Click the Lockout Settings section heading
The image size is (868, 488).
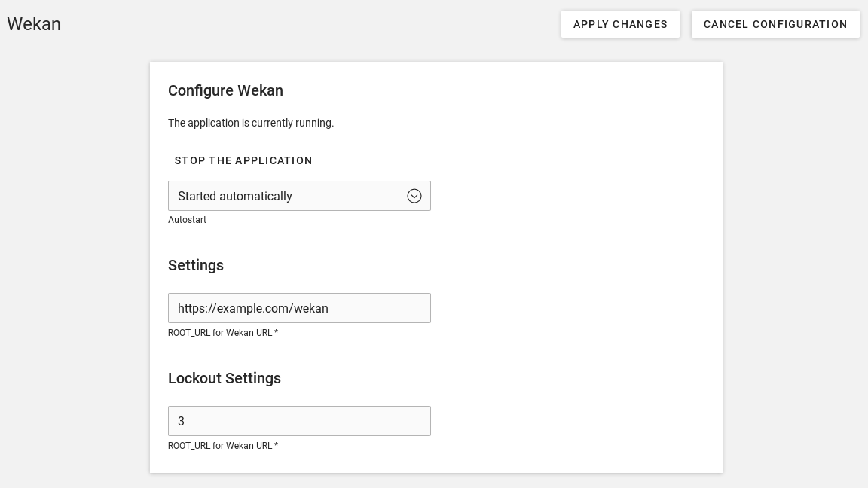225,378
